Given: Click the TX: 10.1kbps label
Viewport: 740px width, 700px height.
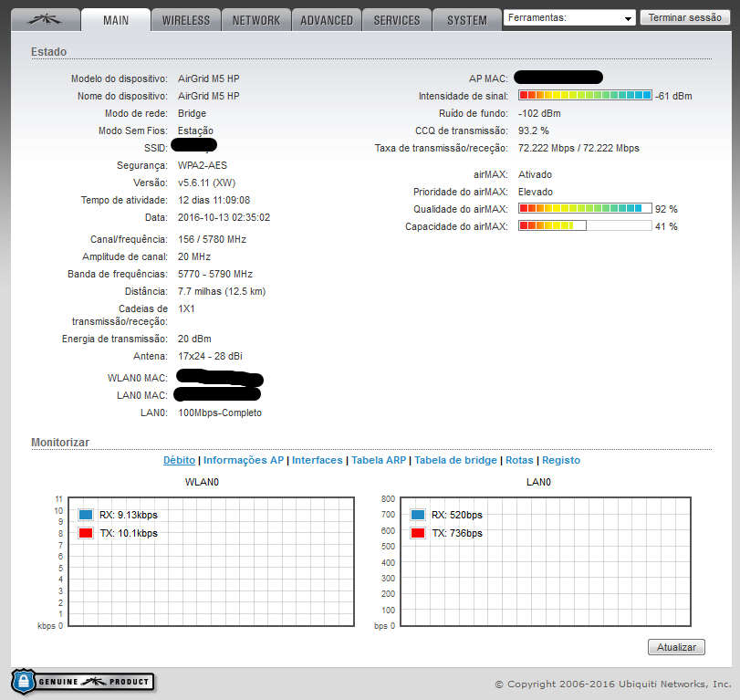Looking at the screenshot, I should [x=129, y=533].
